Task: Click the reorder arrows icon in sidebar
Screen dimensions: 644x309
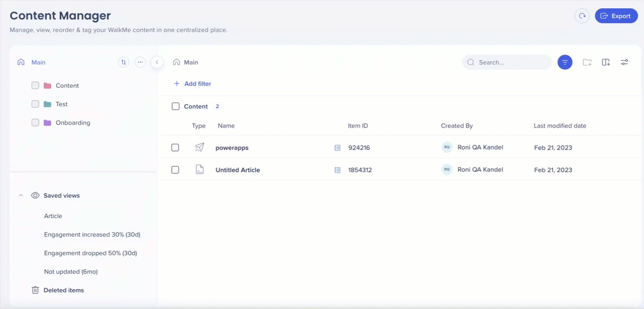Action: point(124,62)
